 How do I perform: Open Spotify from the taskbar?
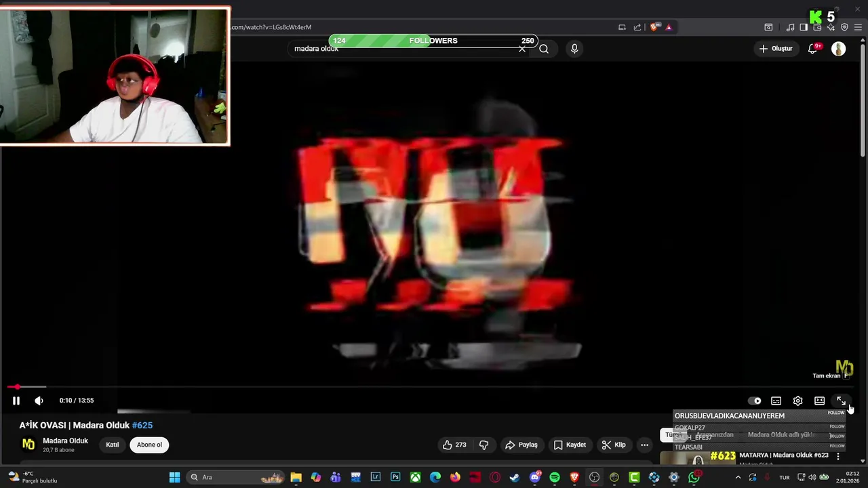point(555,477)
